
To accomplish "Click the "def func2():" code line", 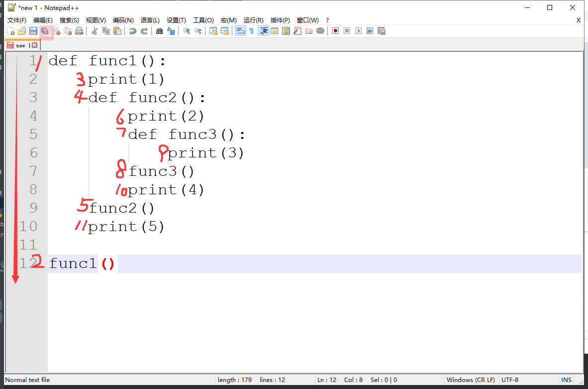I will pos(147,98).
